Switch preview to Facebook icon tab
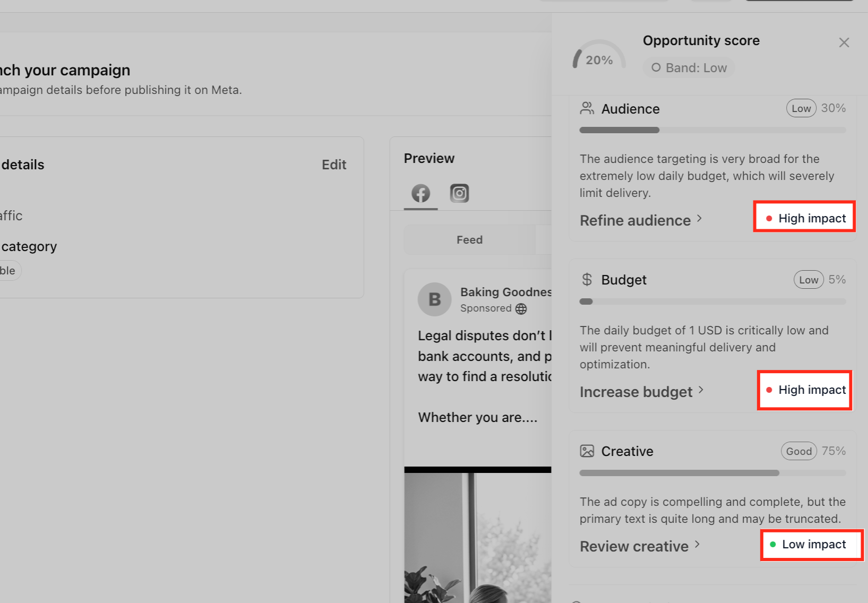This screenshot has height=603, width=868. (421, 193)
